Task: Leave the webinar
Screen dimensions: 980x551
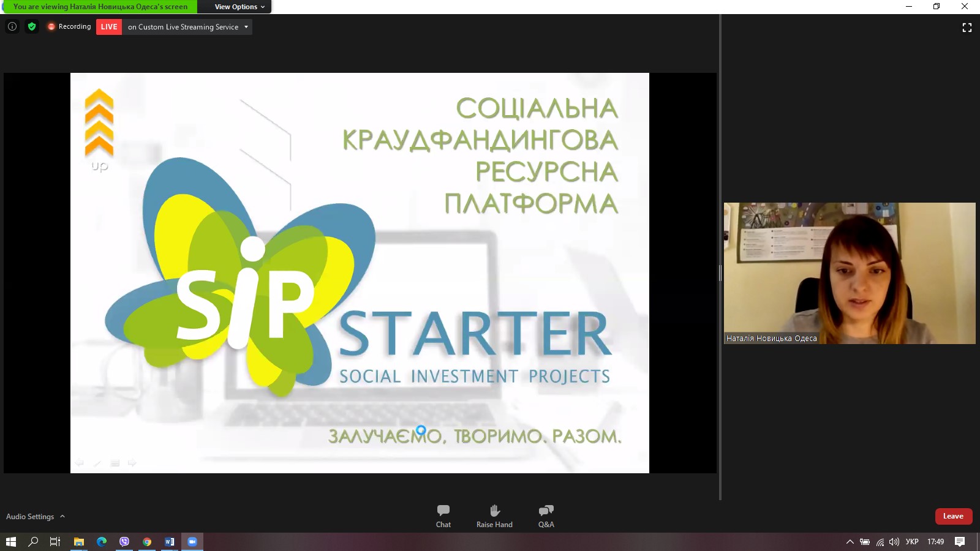Action: [953, 516]
